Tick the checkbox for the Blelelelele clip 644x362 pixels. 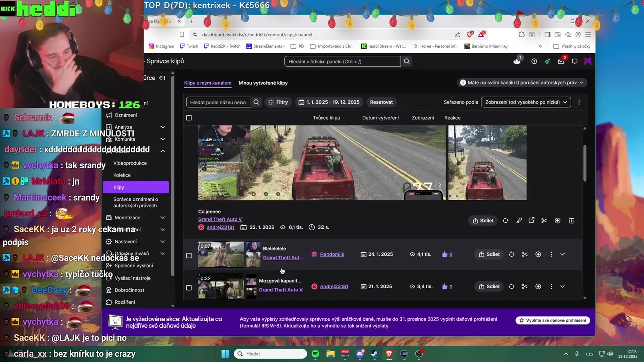click(x=189, y=255)
